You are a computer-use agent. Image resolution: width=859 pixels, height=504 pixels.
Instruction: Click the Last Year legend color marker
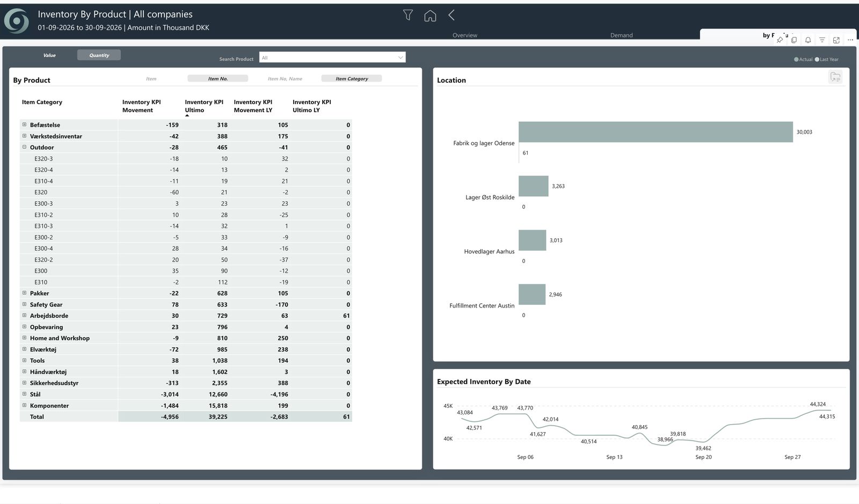pos(817,60)
